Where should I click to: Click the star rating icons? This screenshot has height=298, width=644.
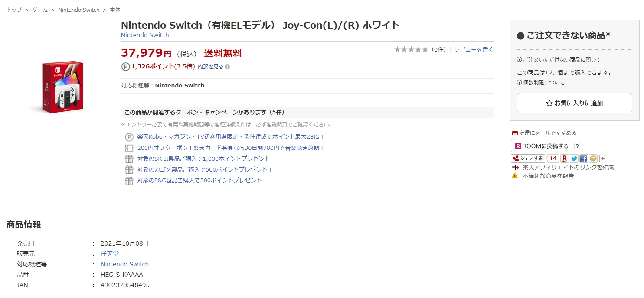click(411, 49)
